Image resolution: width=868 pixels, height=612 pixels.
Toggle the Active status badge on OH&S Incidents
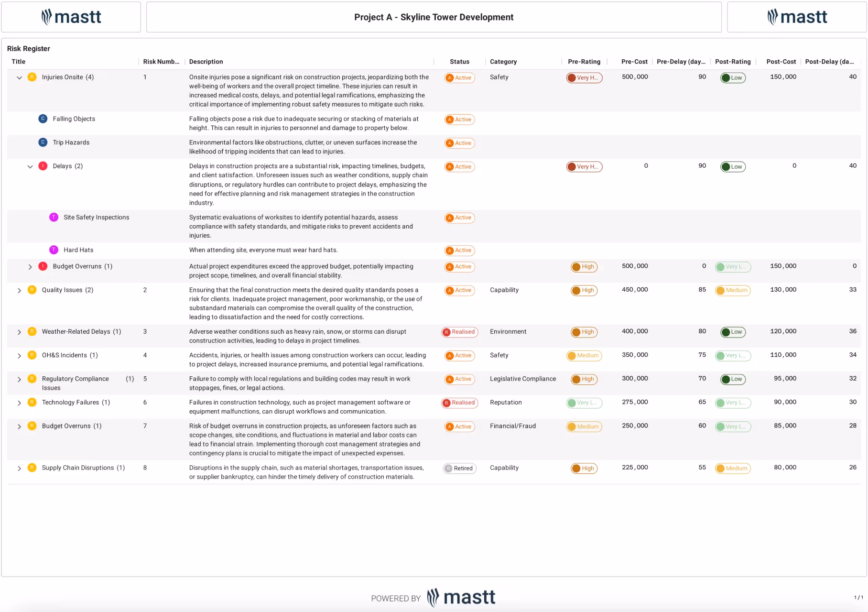coord(459,355)
